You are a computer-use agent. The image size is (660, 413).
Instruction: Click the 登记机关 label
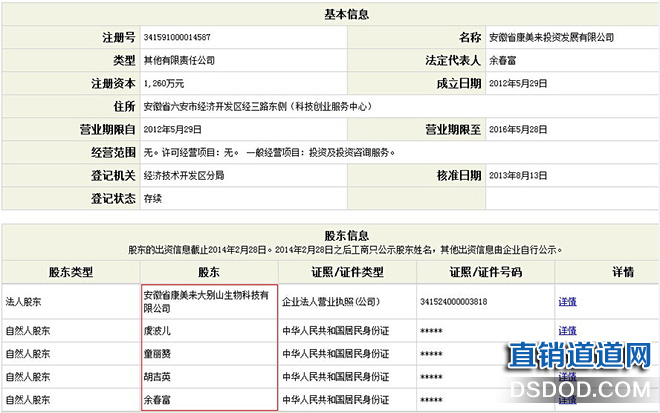pyautogui.click(x=113, y=175)
